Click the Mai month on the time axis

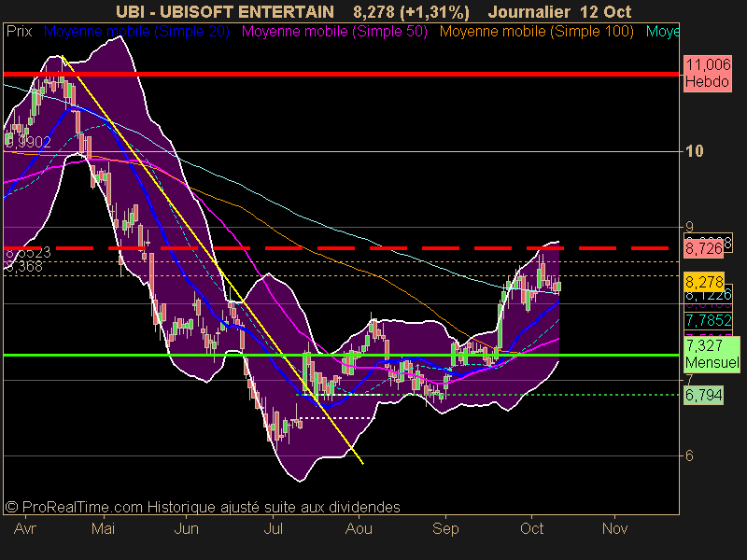coord(104,528)
